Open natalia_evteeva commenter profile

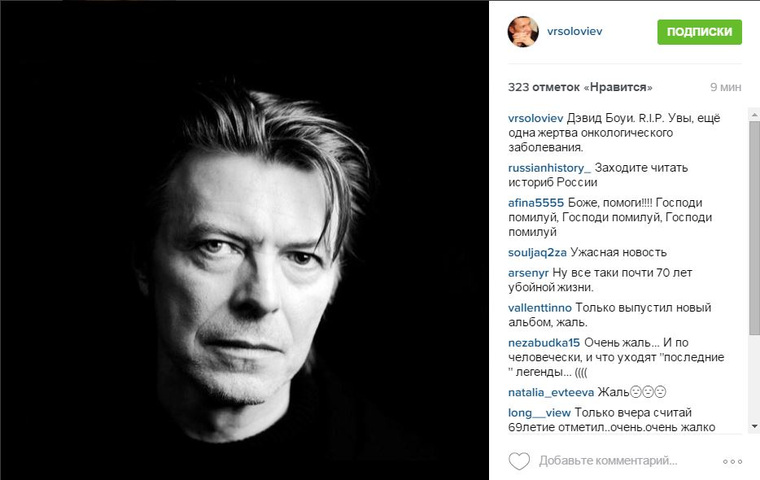[x=551, y=392]
